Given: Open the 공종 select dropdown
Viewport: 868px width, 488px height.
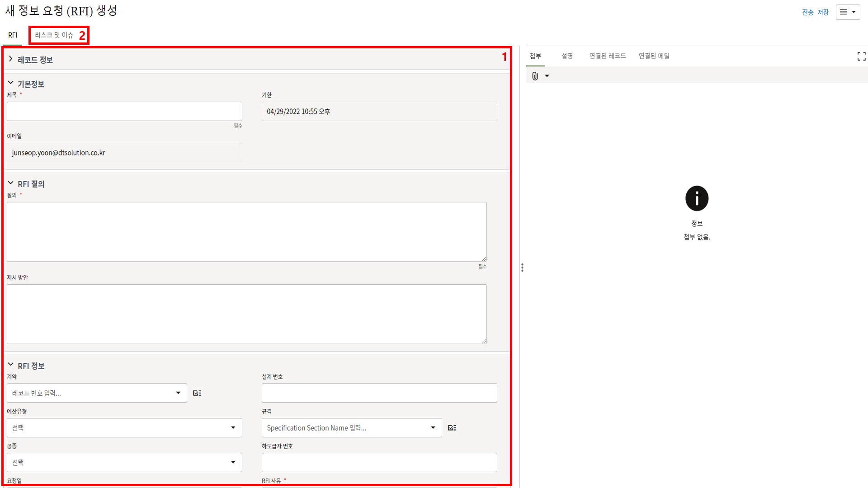Looking at the screenshot, I should 124,462.
